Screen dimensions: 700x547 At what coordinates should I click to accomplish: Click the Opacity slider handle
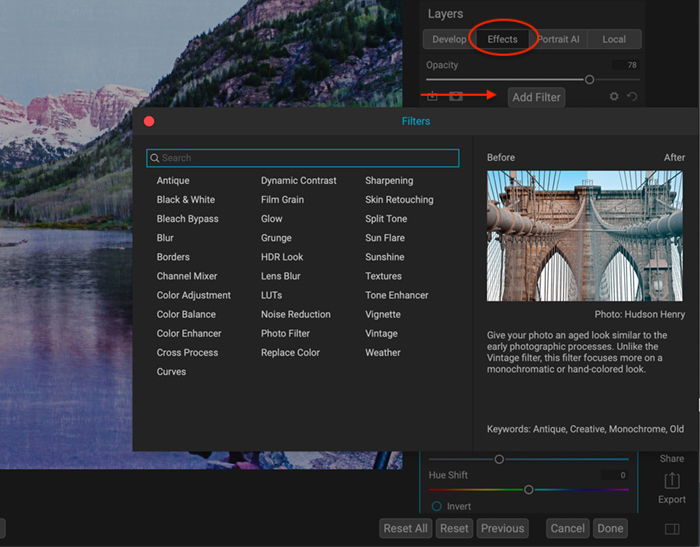[x=589, y=79]
